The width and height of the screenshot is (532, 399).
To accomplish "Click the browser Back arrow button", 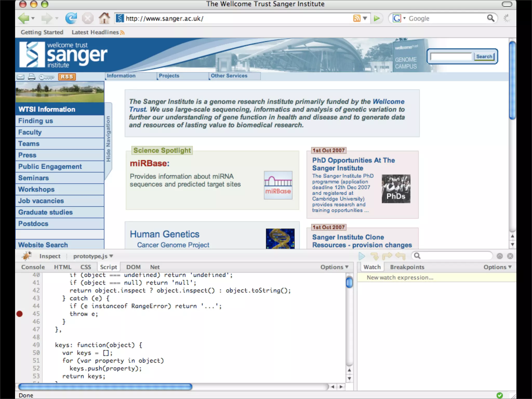I will [x=24, y=18].
